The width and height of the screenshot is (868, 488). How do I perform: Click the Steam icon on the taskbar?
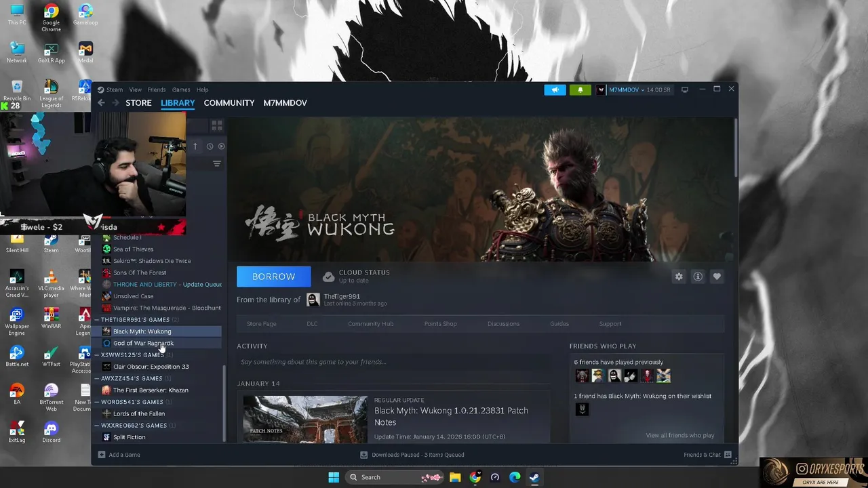pyautogui.click(x=534, y=477)
